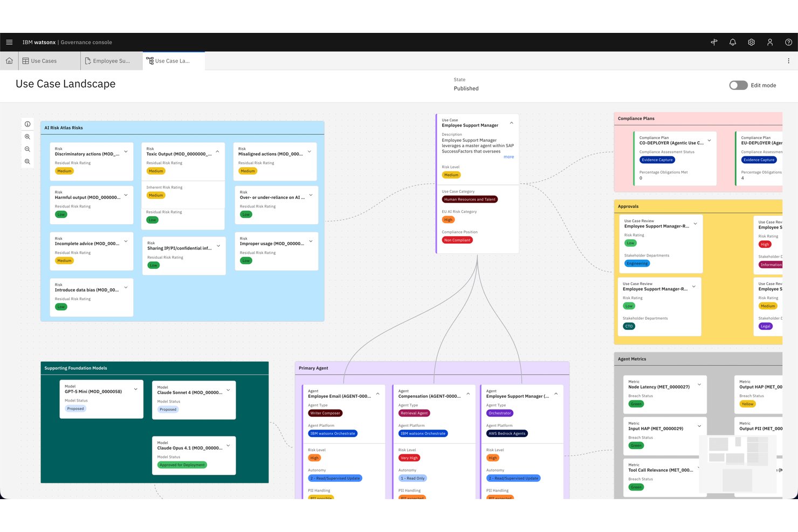798x532 pixels.
Task: Expand the Discriminatory actions risk card
Action: (x=126, y=151)
